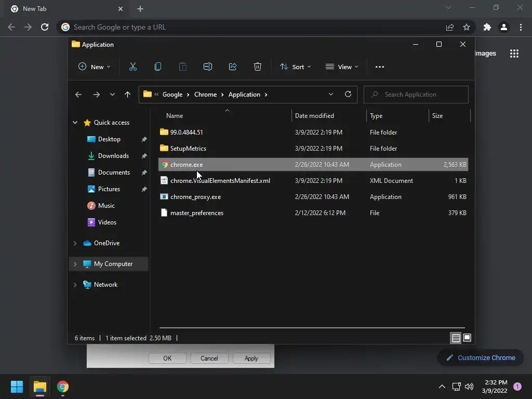This screenshot has height=399, width=532.
Task: Open Chrome Extensions puzzle icon
Action: coord(487,27)
